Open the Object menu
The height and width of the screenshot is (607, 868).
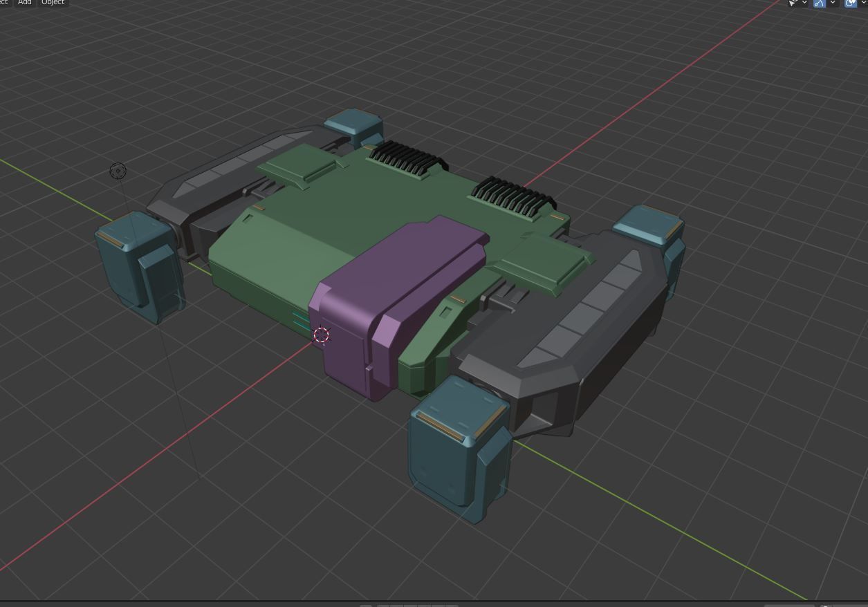(x=53, y=3)
